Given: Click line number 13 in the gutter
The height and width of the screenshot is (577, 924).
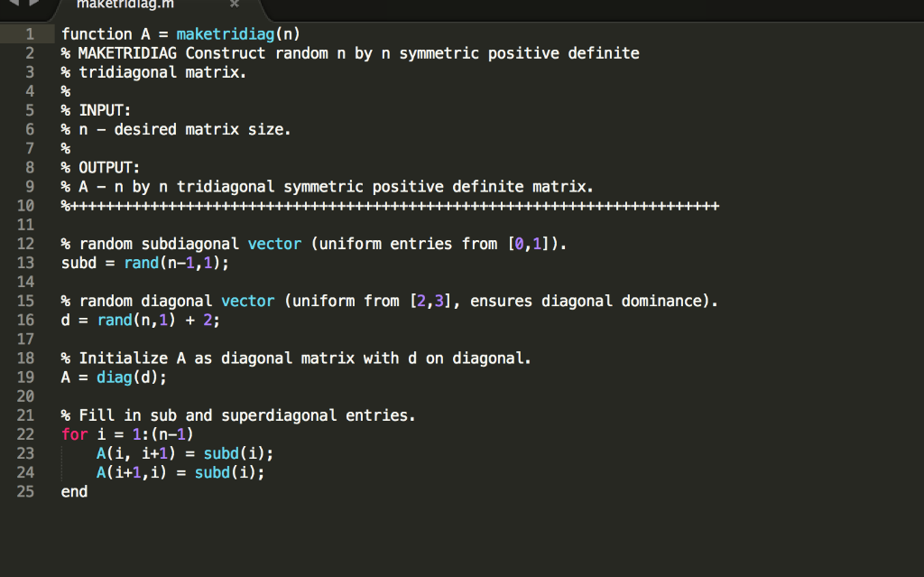Looking at the screenshot, I should pos(28,263).
